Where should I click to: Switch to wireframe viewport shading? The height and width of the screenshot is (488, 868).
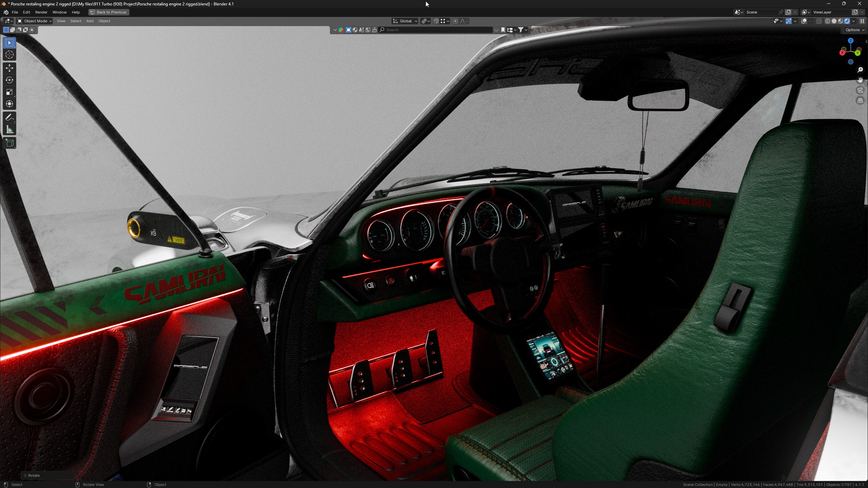click(x=827, y=21)
